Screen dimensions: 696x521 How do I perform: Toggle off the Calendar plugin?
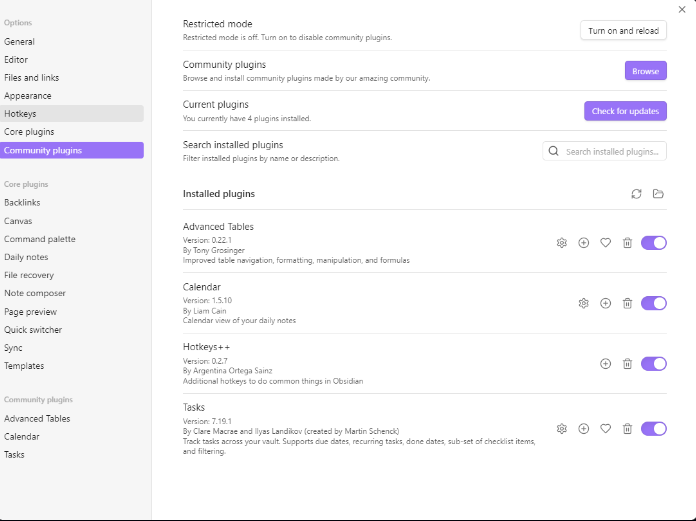click(x=653, y=304)
